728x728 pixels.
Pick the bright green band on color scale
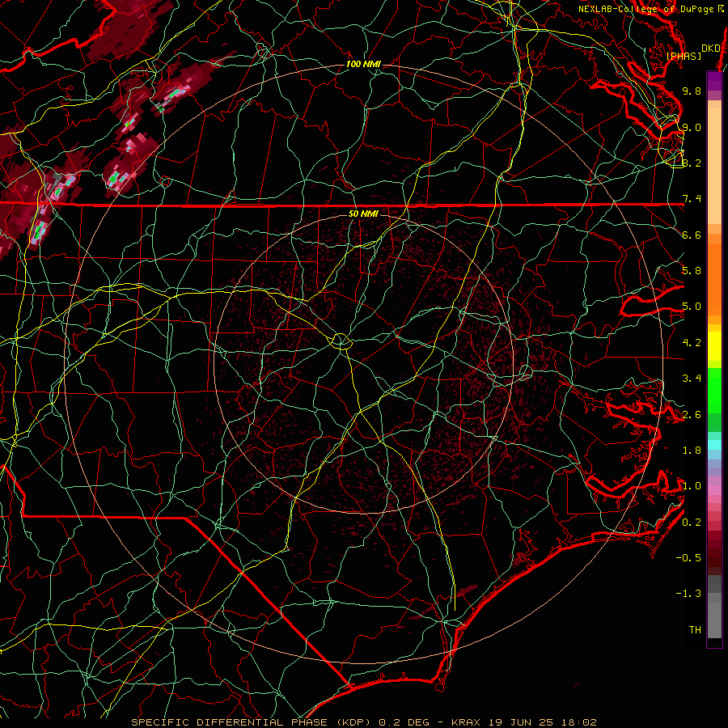tap(714, 391)
